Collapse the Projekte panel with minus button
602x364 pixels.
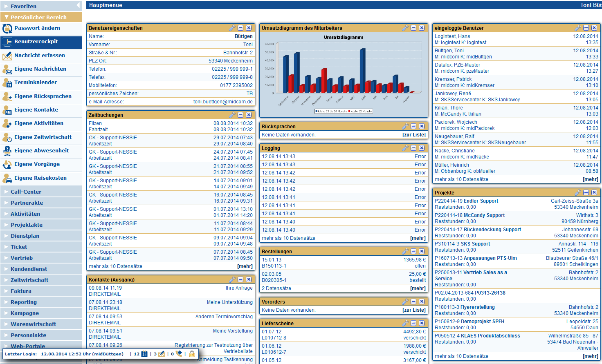pyautogui.click(x=586, y=192)
